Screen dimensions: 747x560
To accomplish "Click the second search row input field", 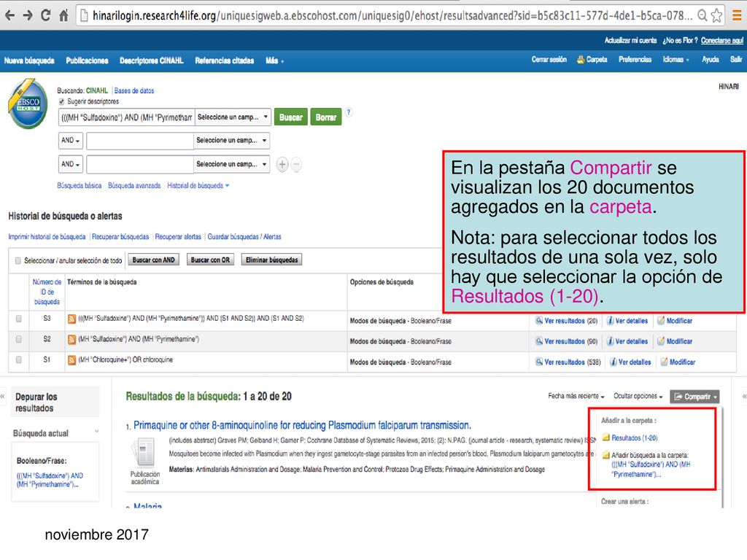I will [140, 141].
